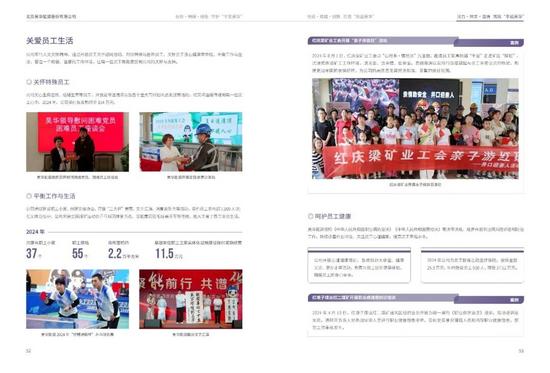Click the circle bullet beside 关怀特殊员工
The width and height of the screenshot is (550, 373).
coord(29,82)
